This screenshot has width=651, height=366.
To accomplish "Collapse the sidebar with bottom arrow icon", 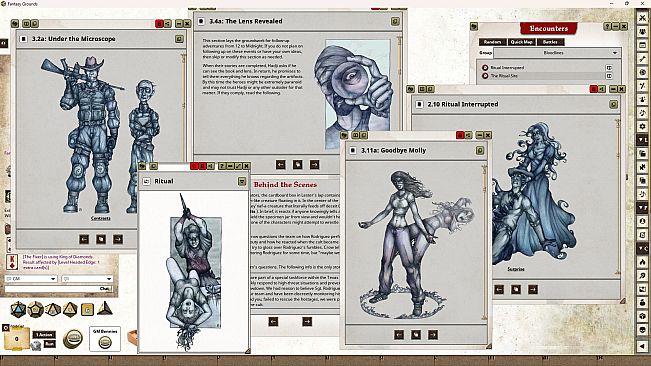I will pos(642,346).
